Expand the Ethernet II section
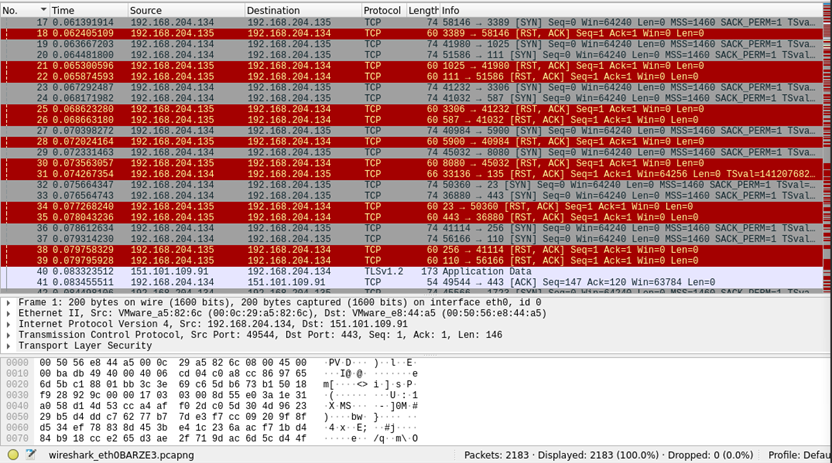The height and width of the screenshot is (463, 832). 8,312
